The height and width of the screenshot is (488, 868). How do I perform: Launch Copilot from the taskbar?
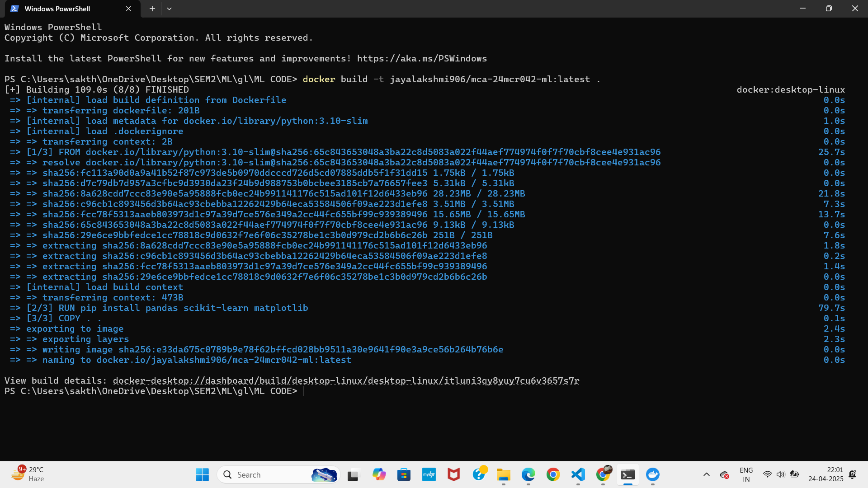379,474
